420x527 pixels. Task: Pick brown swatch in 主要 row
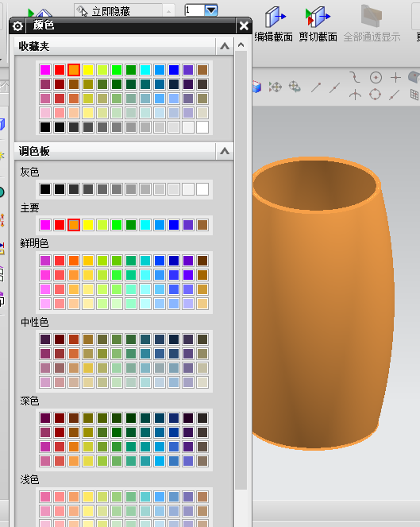(202, 225)
